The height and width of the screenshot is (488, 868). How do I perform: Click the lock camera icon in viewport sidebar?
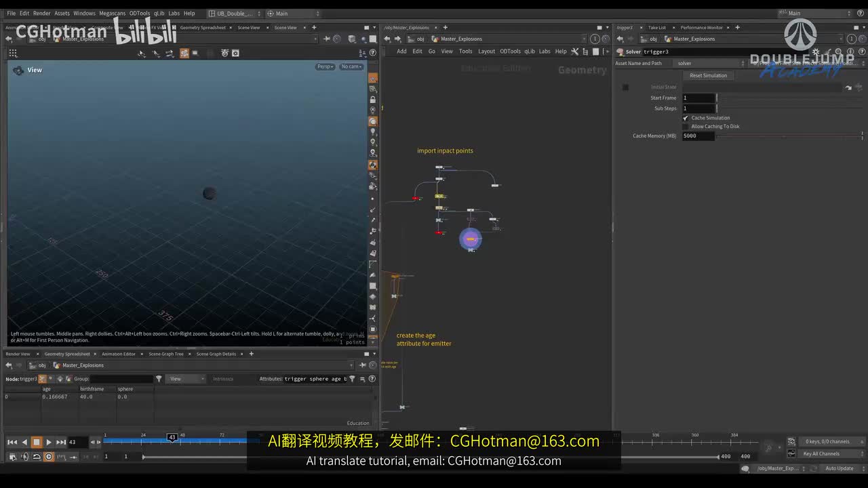pyautogui.click(x=373, y=100)
